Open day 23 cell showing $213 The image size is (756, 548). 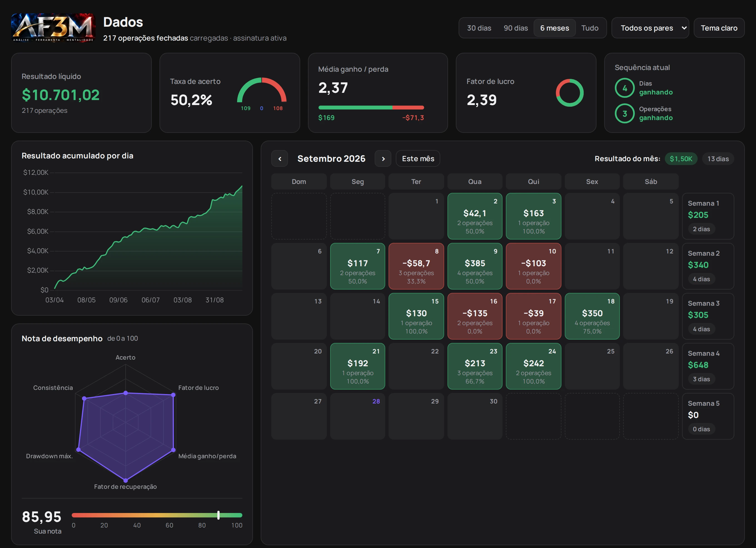(x=475, y=366)
